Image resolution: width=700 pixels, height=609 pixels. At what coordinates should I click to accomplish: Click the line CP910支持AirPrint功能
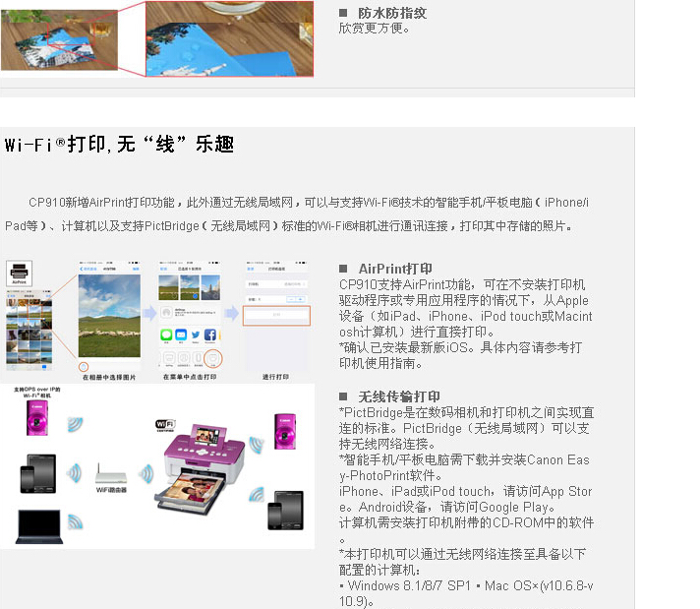pos(462,284)
